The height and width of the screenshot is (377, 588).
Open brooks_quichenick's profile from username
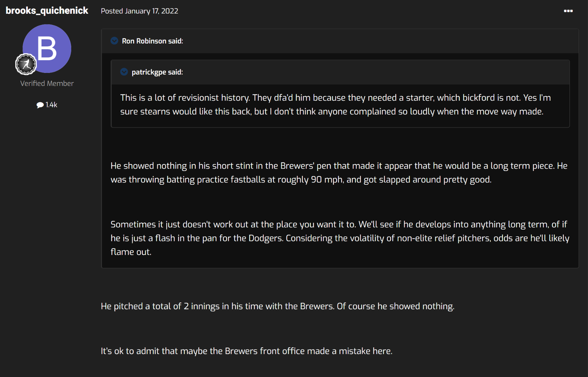47,11
